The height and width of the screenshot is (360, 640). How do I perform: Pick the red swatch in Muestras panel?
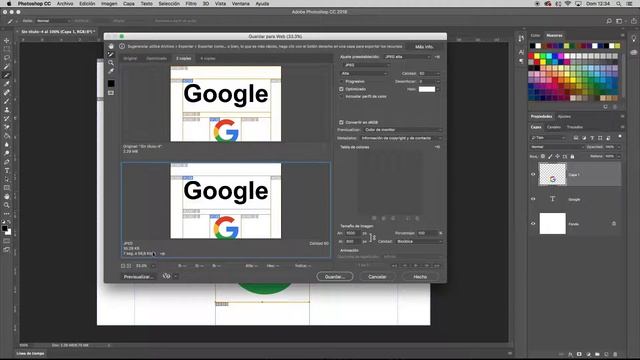point(531,56)
